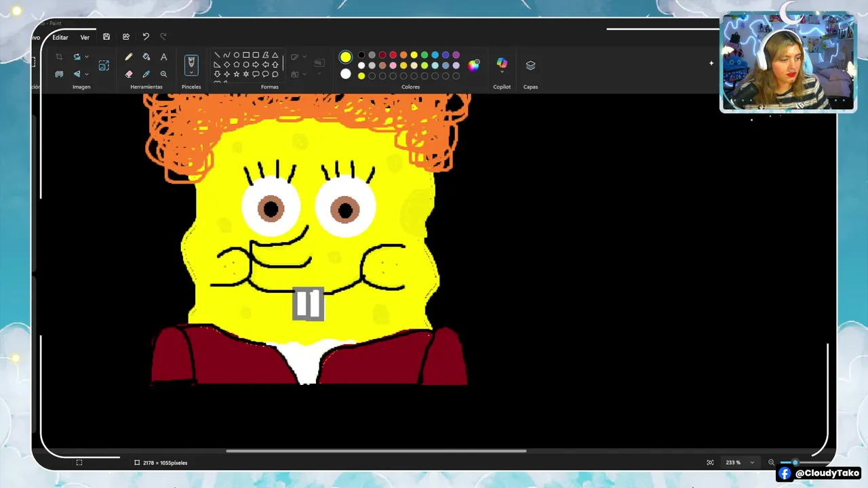Pick the custom yellow-green swatch in third row

click(x=361, y=76)
